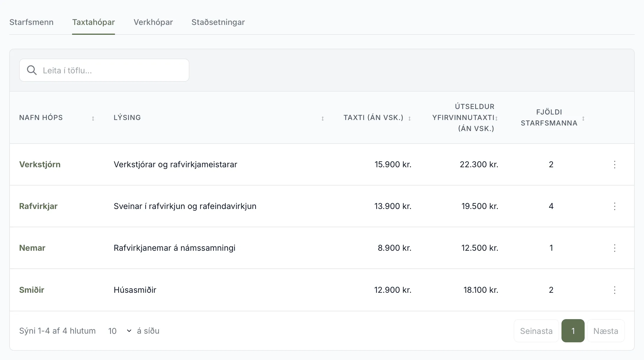Switch to the Starfsmenn tab
644x360 pixels.
[31, 22]
